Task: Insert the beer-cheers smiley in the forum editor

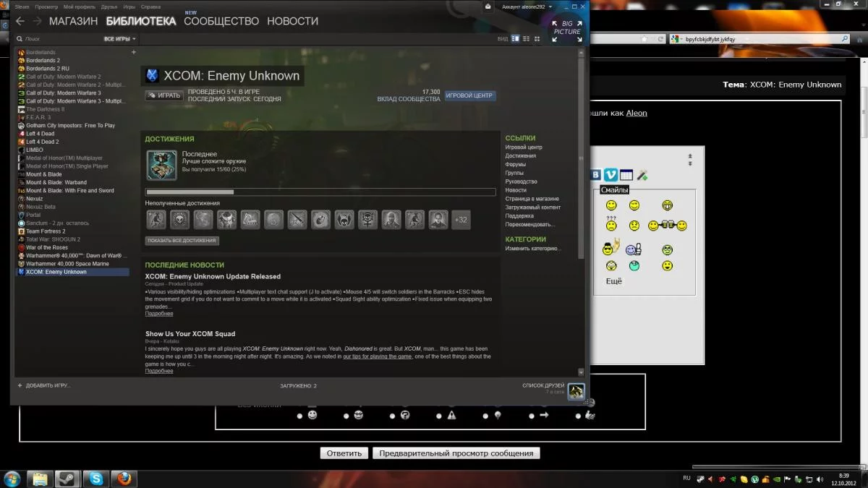Action: [x=667, y=226]
